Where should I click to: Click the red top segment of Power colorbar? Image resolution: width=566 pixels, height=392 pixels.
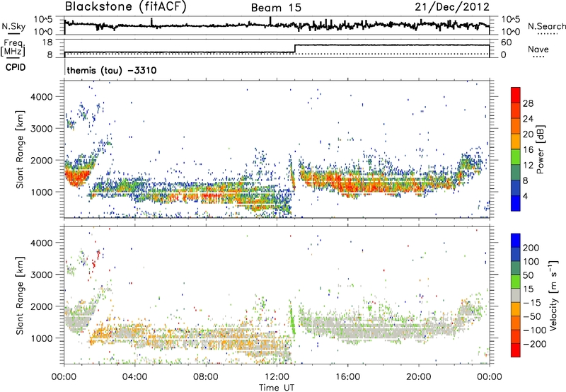[x=516, y=95]
